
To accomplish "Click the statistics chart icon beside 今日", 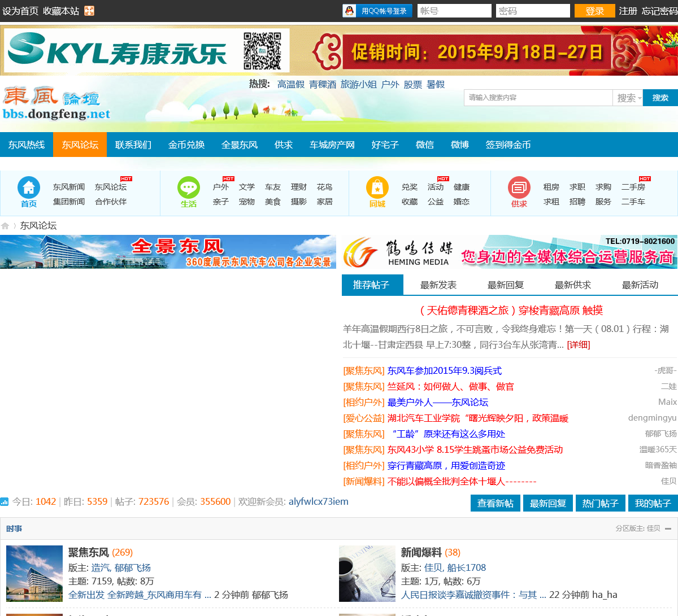I will pos(5,501).
